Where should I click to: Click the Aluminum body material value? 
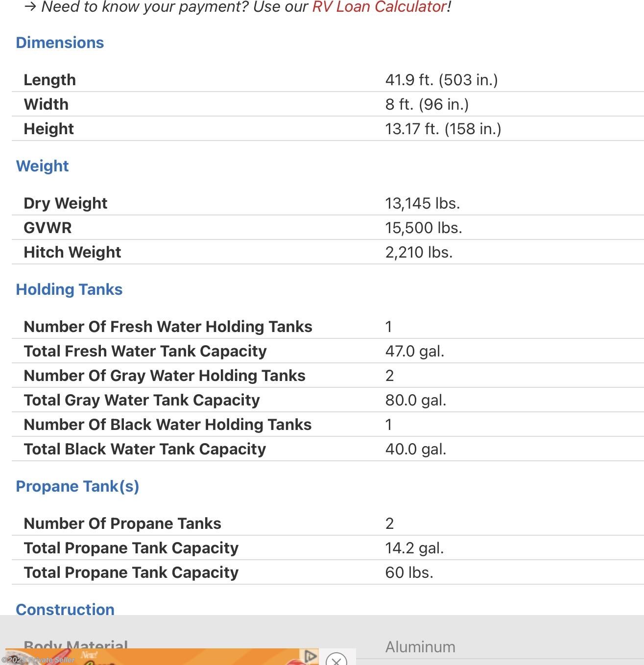coord(420,647)
